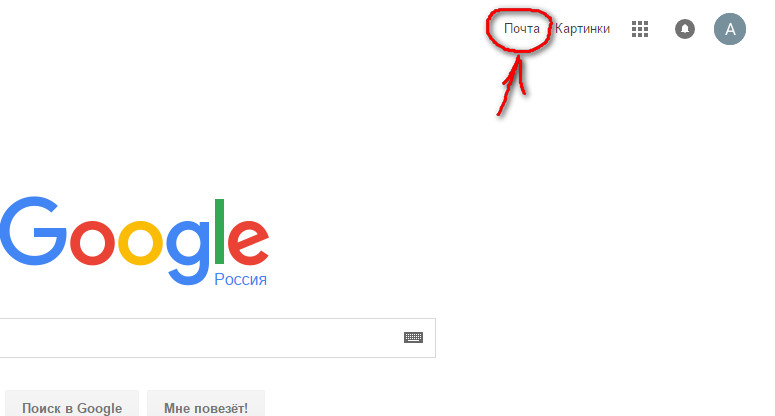Image resolution: width=775 pixels, height=416 pixels.
Task: Click the blue capital G of logo
Action: [x=33, y=231]
